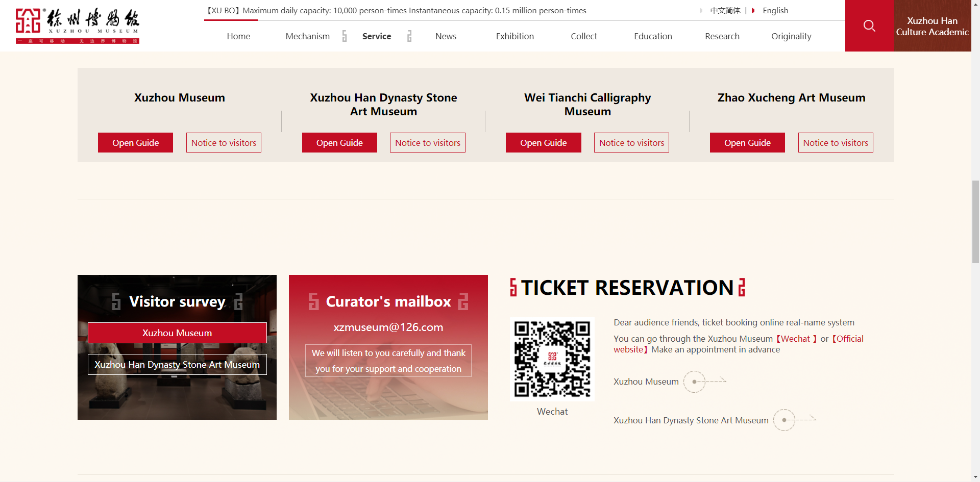Click the XU BO capacity announcement text
980x482 pixels.
click(395, 11)
